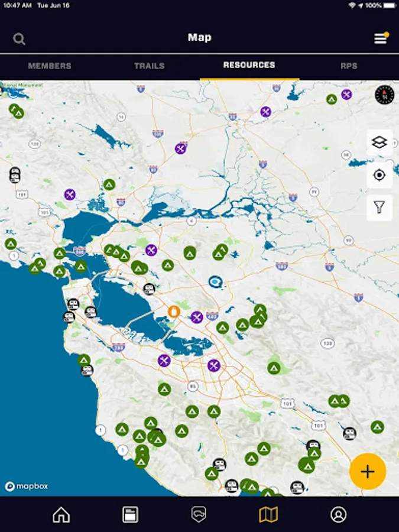Viewport: 399px width, 532px height.
Task: Select the blue chat bubble marker
Action: [215, 281]
